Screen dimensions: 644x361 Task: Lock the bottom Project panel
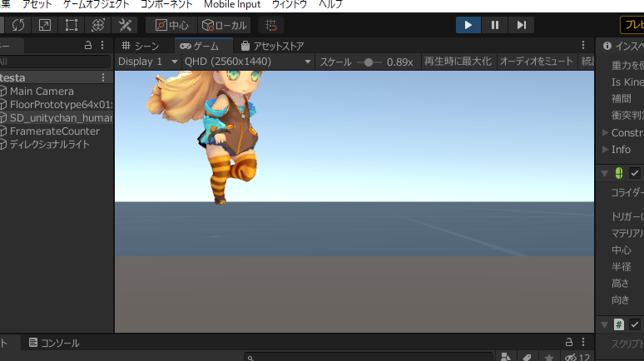(569, 342)
